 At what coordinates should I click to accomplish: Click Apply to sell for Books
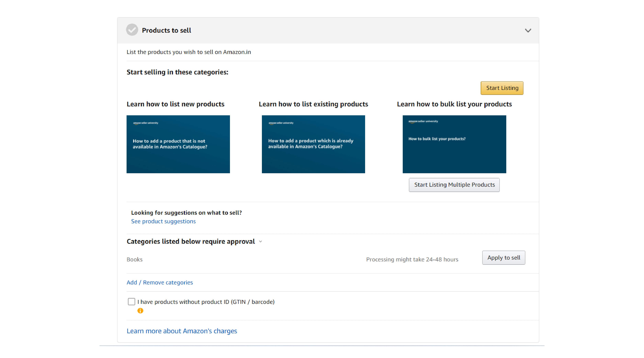click(504, 258)
